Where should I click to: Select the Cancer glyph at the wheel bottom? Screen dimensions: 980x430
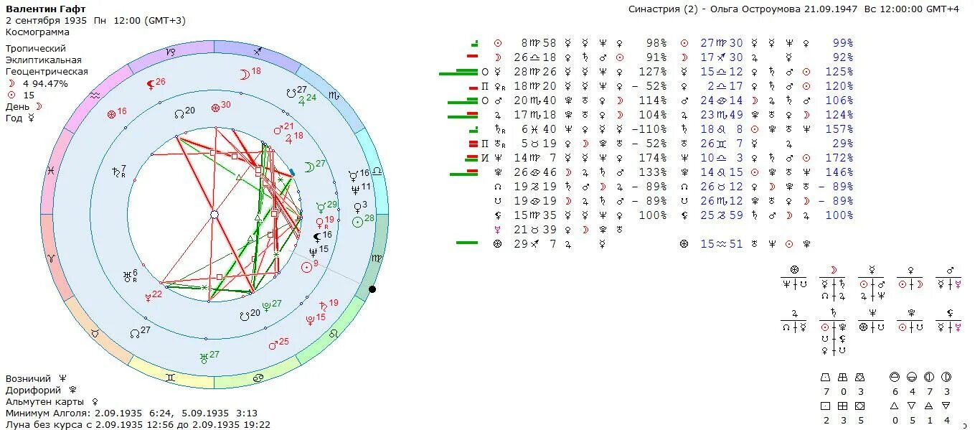click(x=258, y=378)
